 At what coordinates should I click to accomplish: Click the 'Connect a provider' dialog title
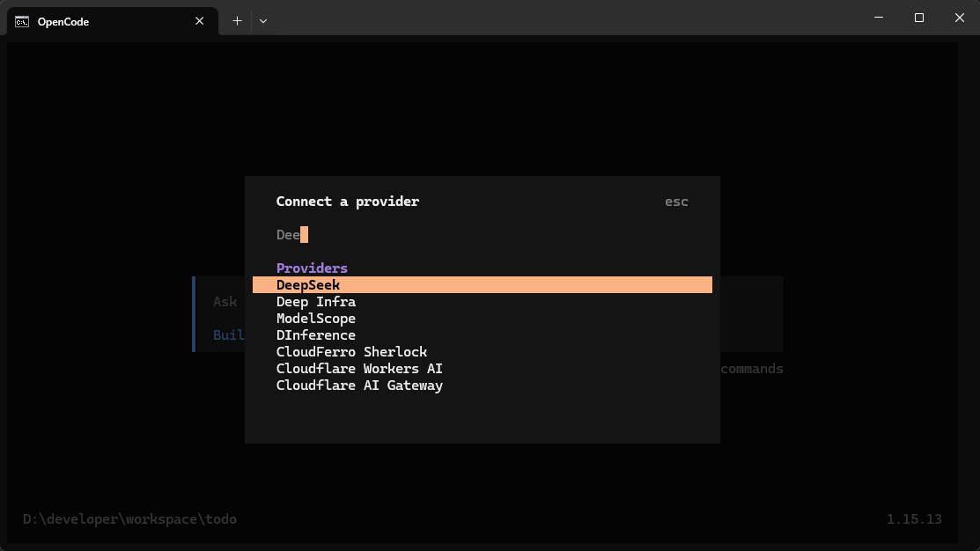pos(348,202)
